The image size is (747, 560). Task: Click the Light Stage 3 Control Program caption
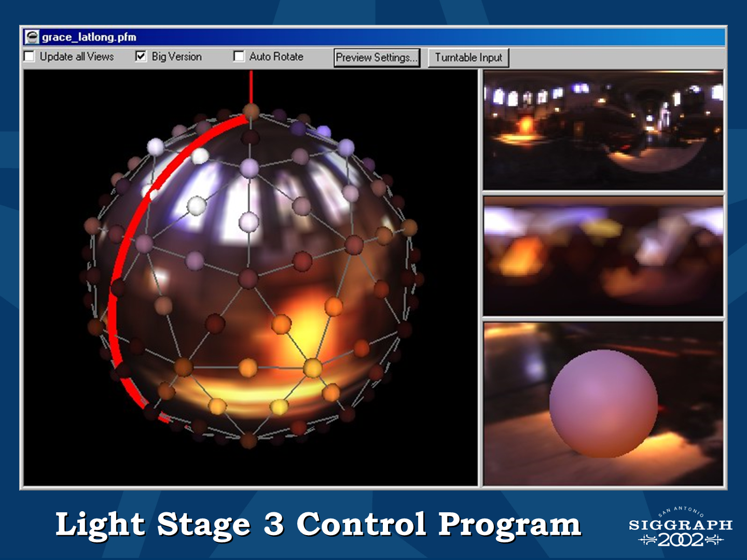319,525
